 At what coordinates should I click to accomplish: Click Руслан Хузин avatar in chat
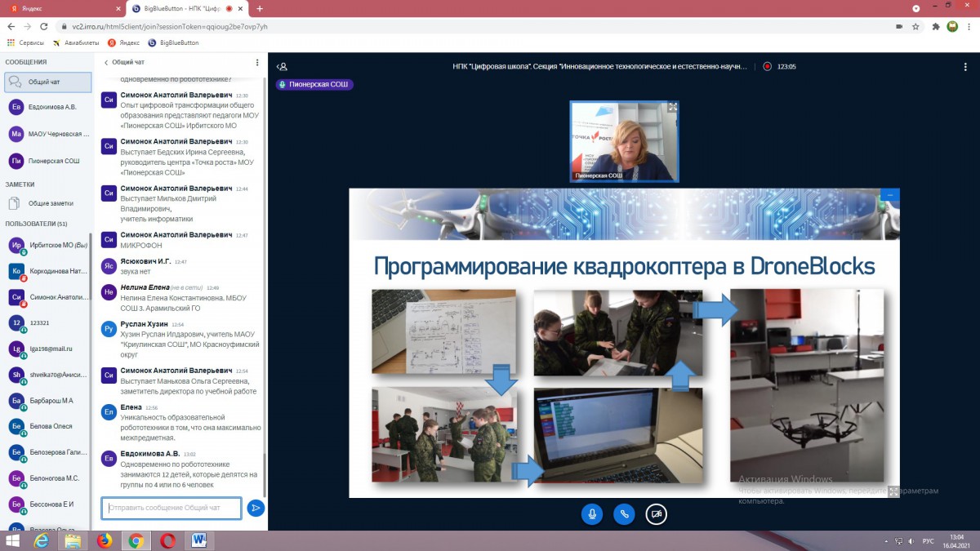click(x=108, y=329)
